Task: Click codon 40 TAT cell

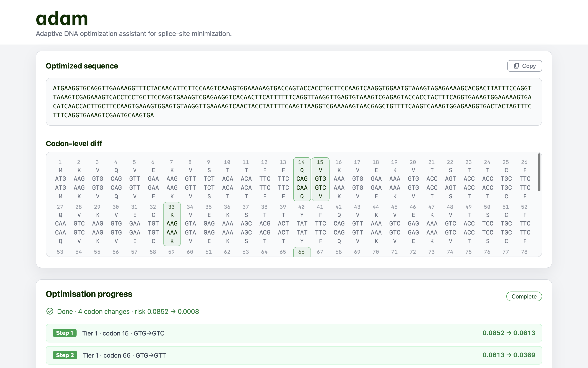Action: coord(302,224)
